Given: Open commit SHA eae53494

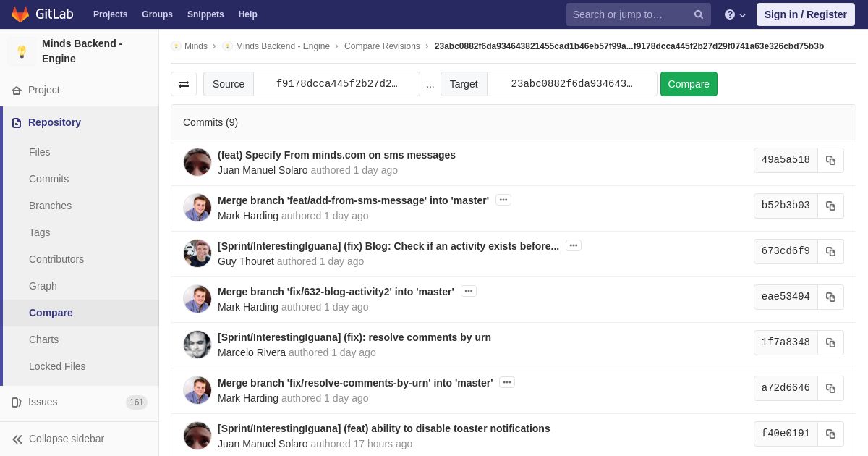Looking at the screenshot, I should click(786, 297).
